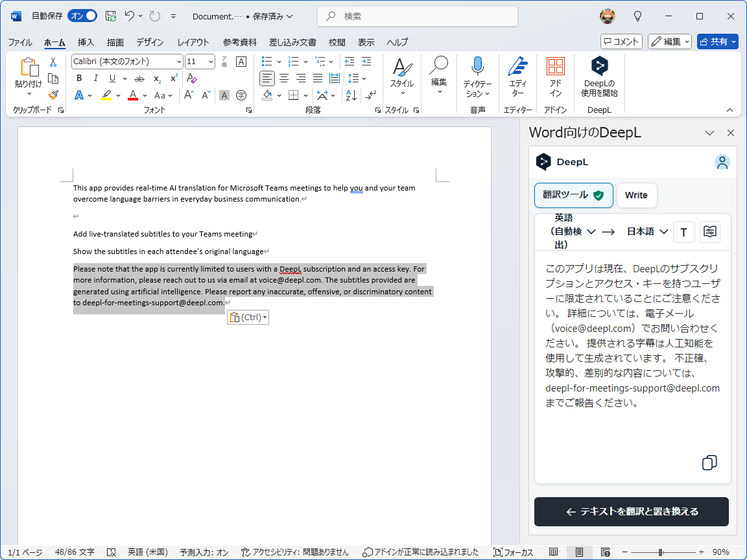747x560 pixels.
Task: Open the formality settings icon in DeepL panel
Action: pyautogui.click(x=709, y=231)
